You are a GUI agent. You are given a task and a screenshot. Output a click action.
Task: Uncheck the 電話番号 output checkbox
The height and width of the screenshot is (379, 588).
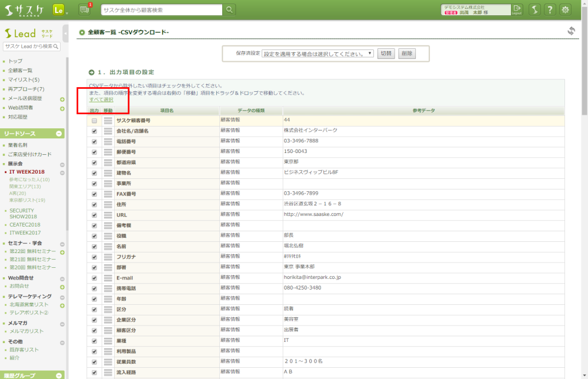[x=94, y=141]
